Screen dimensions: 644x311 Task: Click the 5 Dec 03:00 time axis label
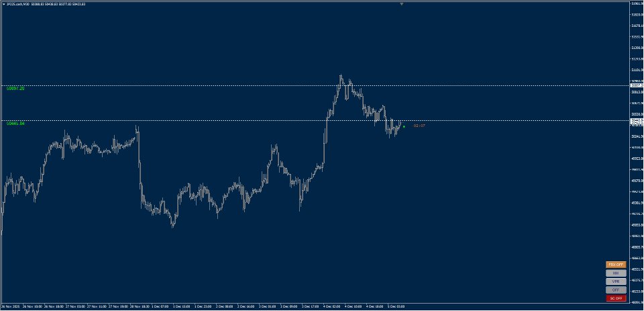coord(396,306)
